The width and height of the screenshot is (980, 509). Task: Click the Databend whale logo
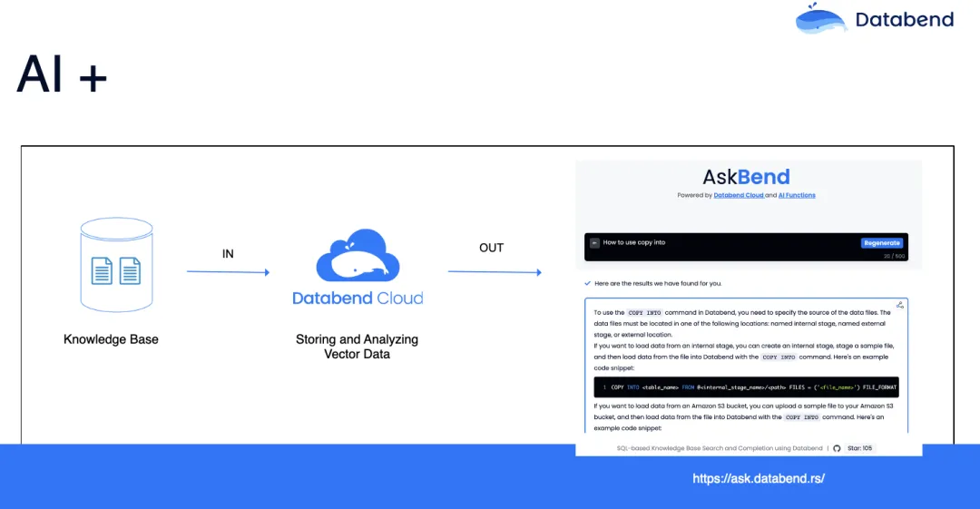point(820,18)
